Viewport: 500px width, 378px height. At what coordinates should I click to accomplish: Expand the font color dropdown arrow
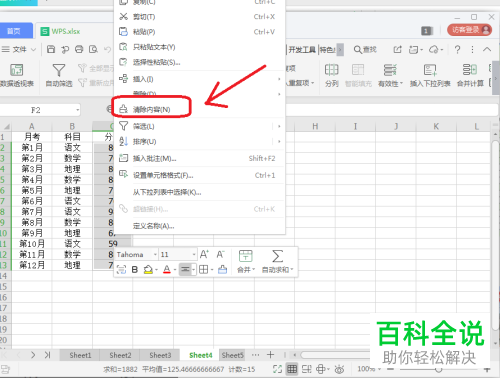(x=175, y=270)
